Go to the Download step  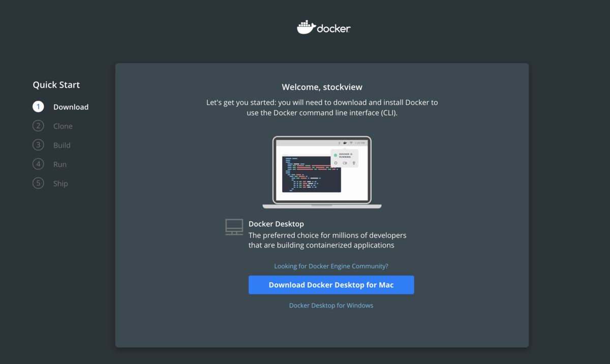[71, 107]
